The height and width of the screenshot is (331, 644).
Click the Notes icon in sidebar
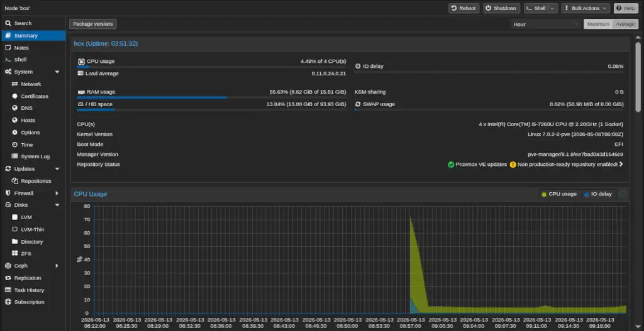point(8,48)
